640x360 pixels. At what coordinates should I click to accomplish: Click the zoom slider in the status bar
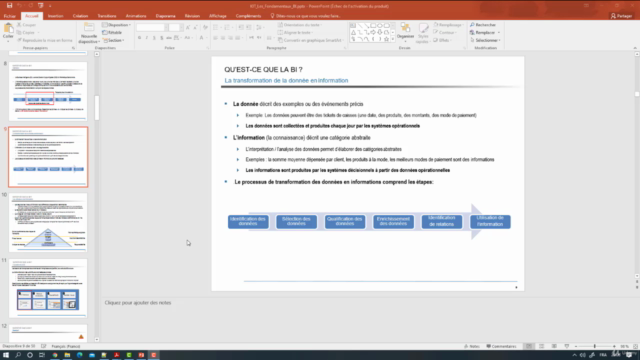pos(595,346)
